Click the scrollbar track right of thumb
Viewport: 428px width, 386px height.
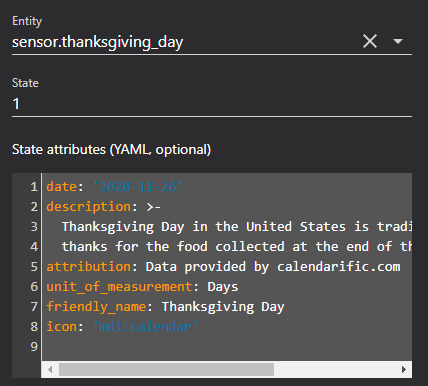tap(335, 369)
